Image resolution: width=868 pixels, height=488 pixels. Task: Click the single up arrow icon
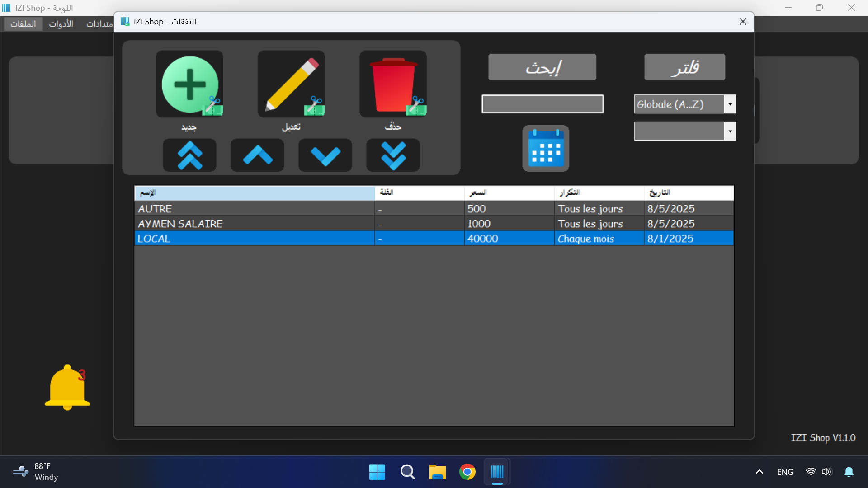click(x=257, y=155)
